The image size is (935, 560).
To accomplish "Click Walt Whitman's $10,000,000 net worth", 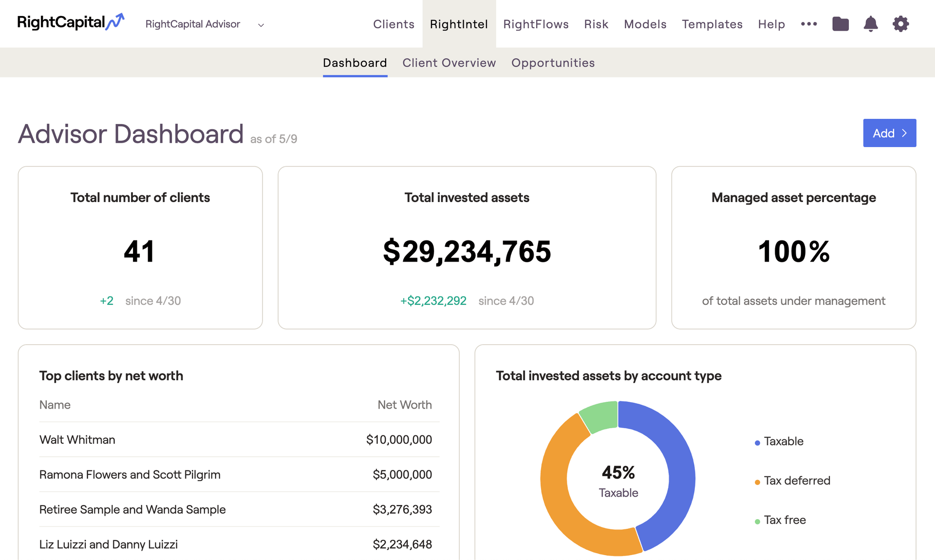I will tap(399, 440).
